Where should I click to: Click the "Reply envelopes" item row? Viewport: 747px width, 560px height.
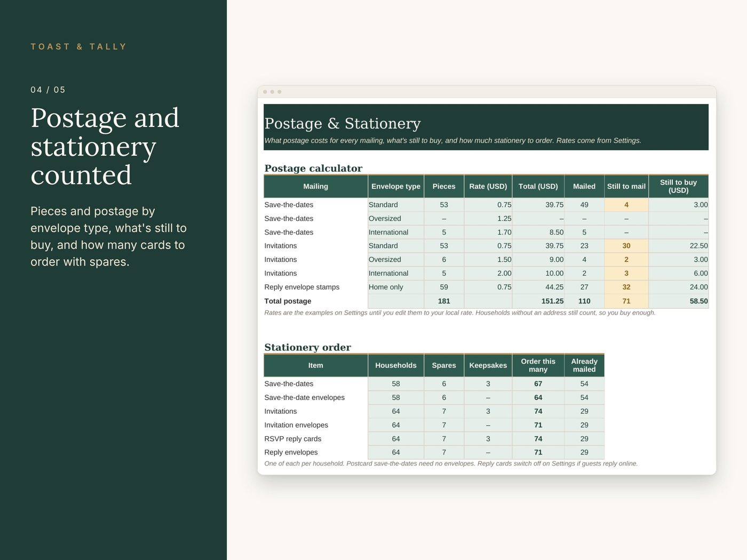[434, 452]
